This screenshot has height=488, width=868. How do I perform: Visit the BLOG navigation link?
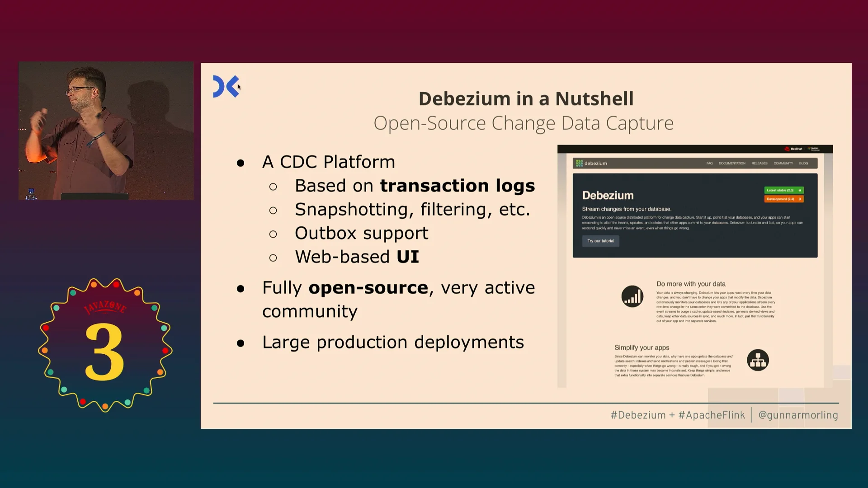803,164
